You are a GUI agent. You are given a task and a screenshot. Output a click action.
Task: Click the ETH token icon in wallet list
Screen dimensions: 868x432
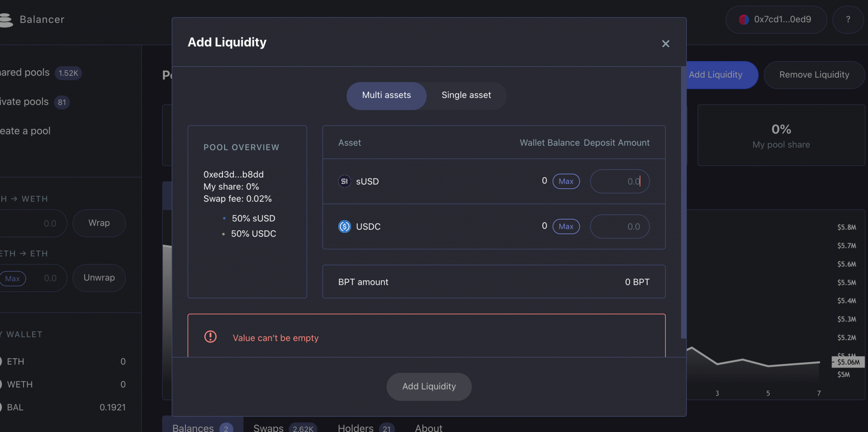coord(2,361)
